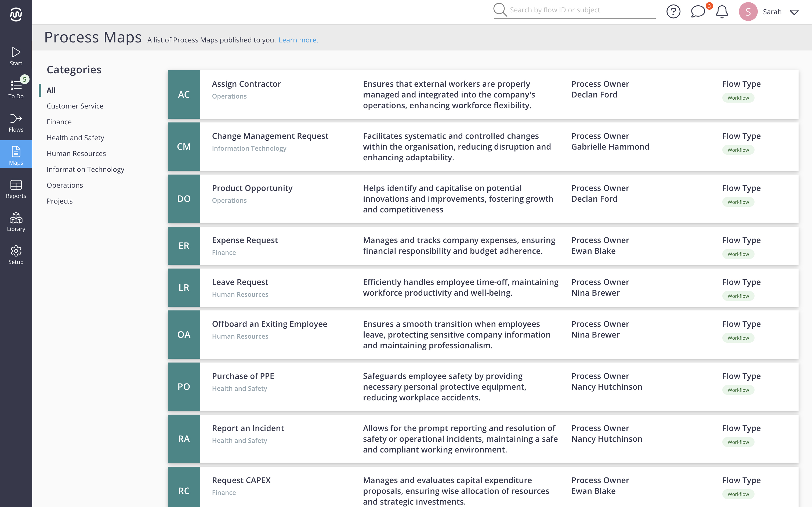
Task: Click the Learn more link
Action: pyautogui.click(x=298, y=40)
